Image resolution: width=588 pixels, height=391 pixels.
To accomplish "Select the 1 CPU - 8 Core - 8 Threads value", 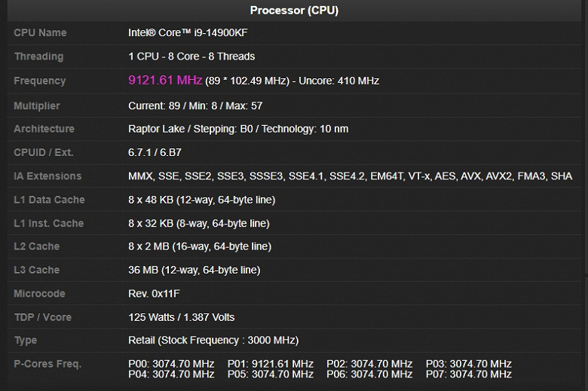I will click(191, 57).
